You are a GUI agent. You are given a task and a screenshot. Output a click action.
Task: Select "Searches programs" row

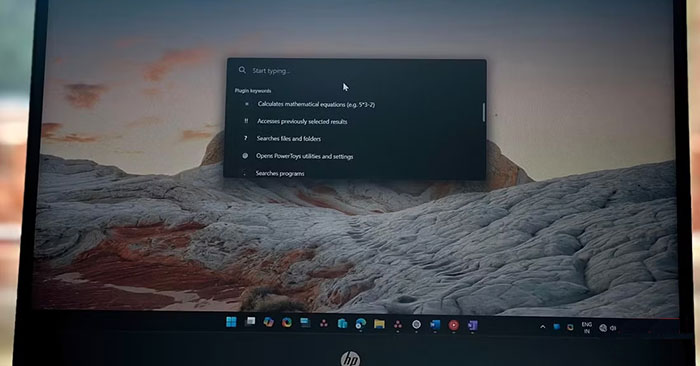click(x=355, y=173)
